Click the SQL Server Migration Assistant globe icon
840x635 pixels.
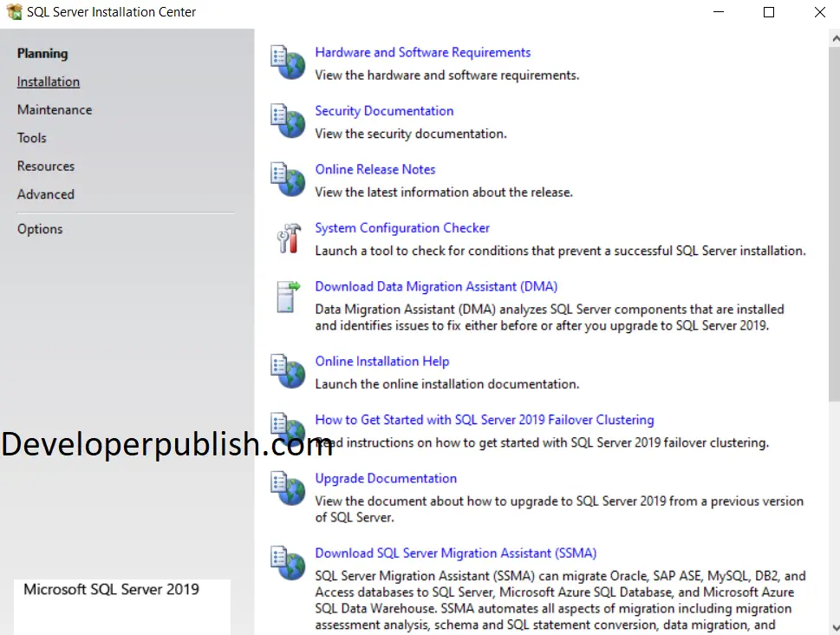288,563
